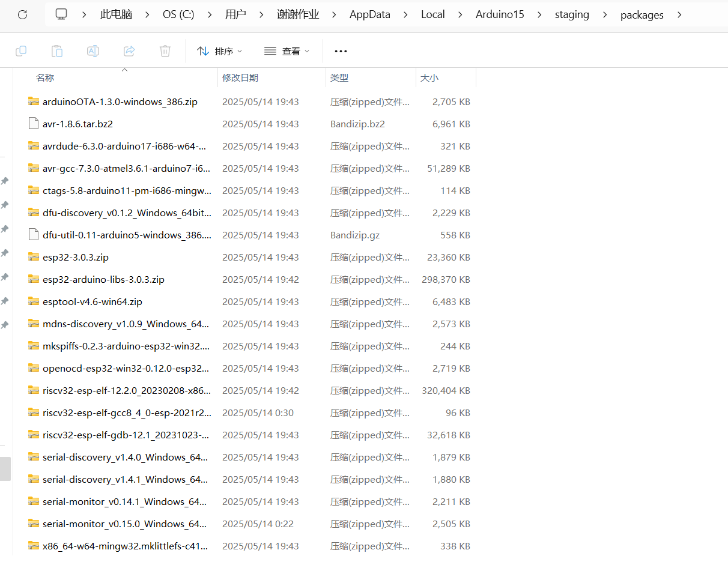Screen dimensions: 728x562
Task: Expand chevron after OS (C:) in breadcrumb
Action: coord(210,14)
